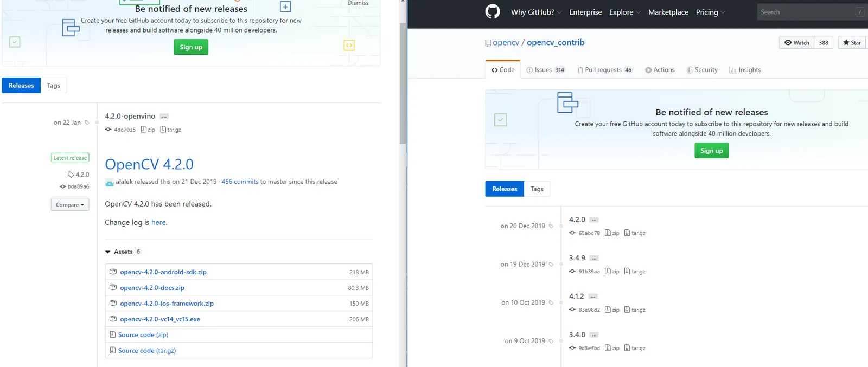Click the Watch button
The image size is (868, 367).
coord(796,42)
